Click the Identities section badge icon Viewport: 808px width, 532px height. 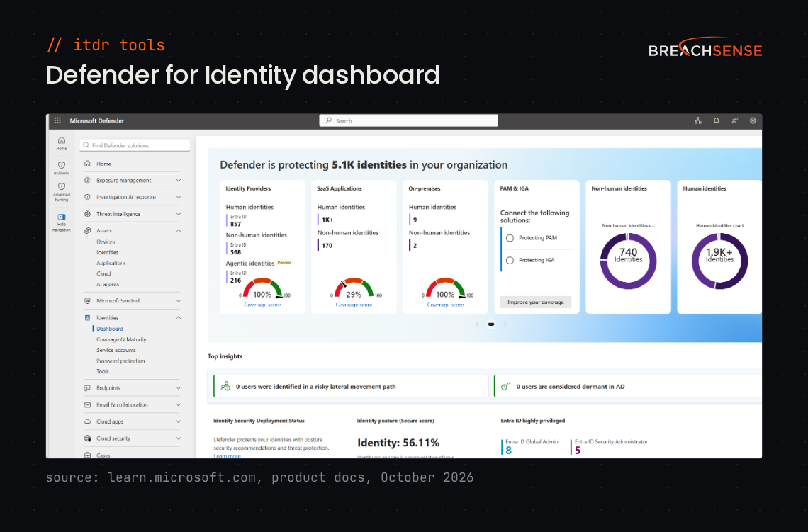pos(87,318)
